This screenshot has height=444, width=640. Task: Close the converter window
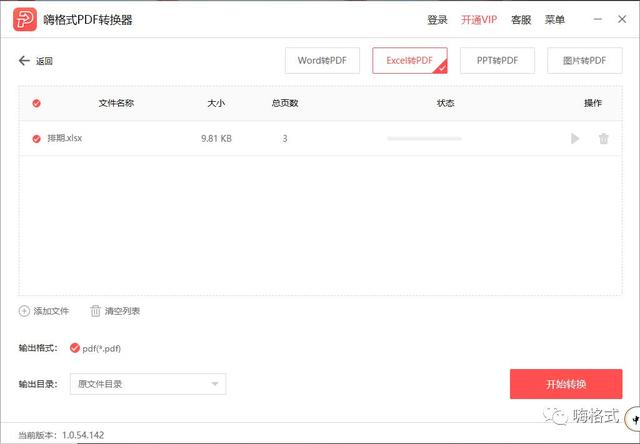pyautogui.click(x=622, y=19)
